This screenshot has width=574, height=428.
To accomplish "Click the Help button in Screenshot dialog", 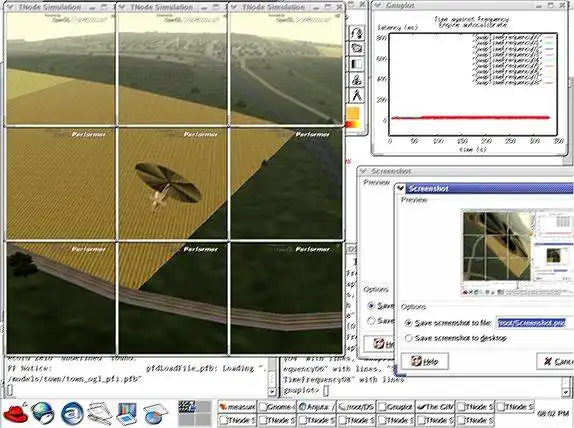I will click(x=425, y=361).
